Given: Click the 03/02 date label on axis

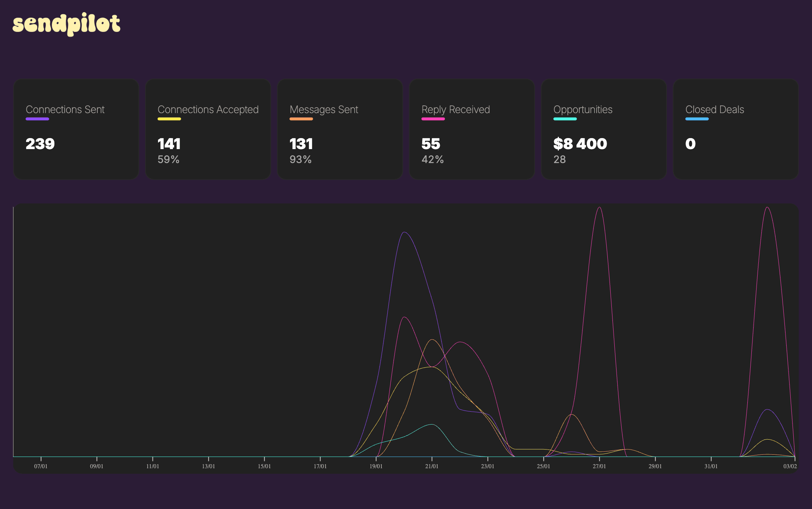Looking at the screenshot, I should [790, 466].
